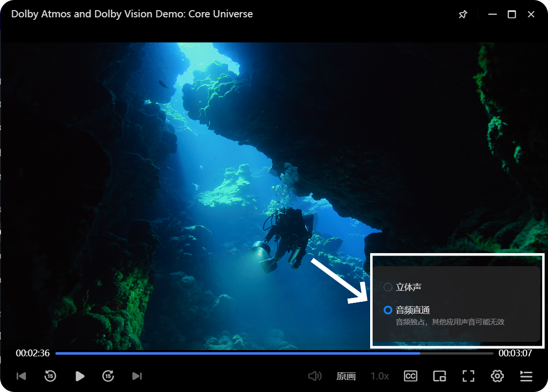Toggle CC subtitles
The height and width of the screenshot is (392, 548).
click(x=410, y=376)
